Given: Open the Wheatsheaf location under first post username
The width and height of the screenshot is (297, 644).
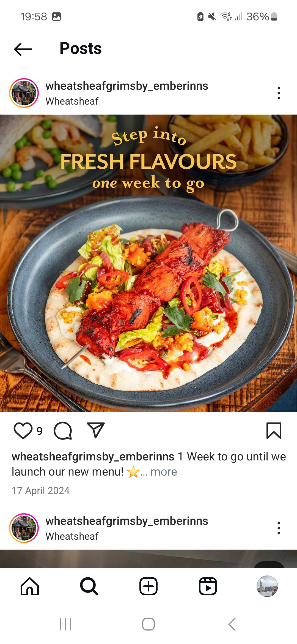Looking at the screenshot, I should 72,101.
